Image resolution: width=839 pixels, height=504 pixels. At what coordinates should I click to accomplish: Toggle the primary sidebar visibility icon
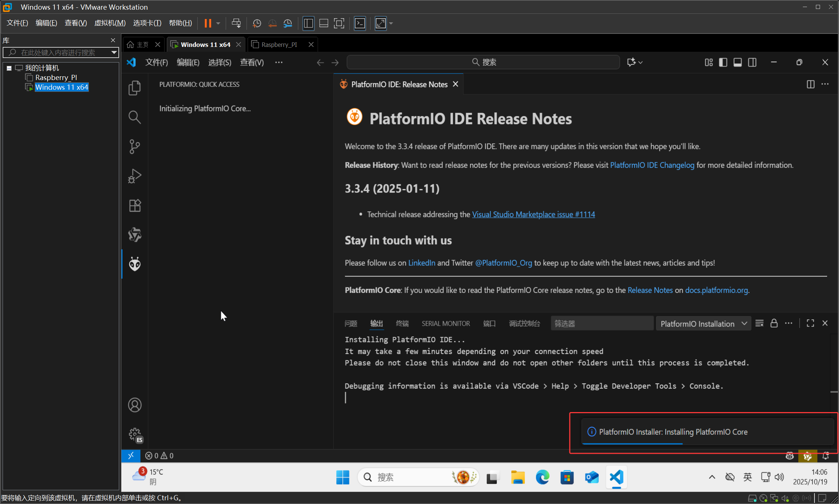[723, 62]
